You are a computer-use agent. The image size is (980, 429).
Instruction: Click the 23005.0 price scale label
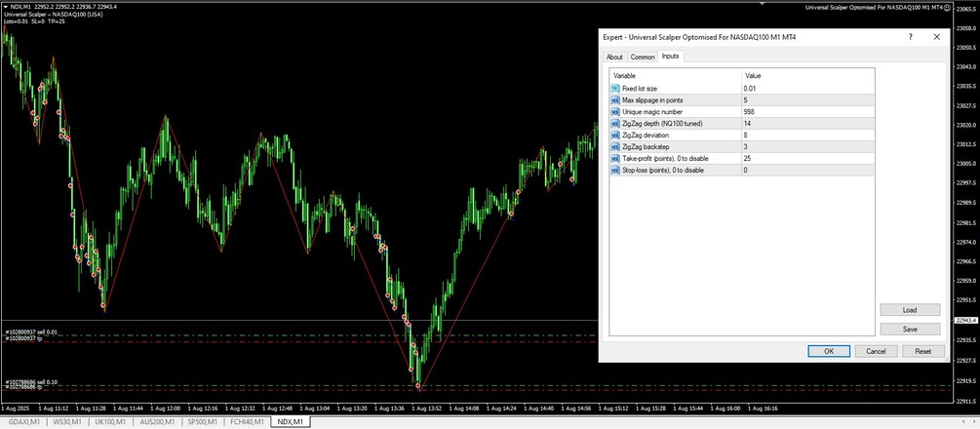966,164
